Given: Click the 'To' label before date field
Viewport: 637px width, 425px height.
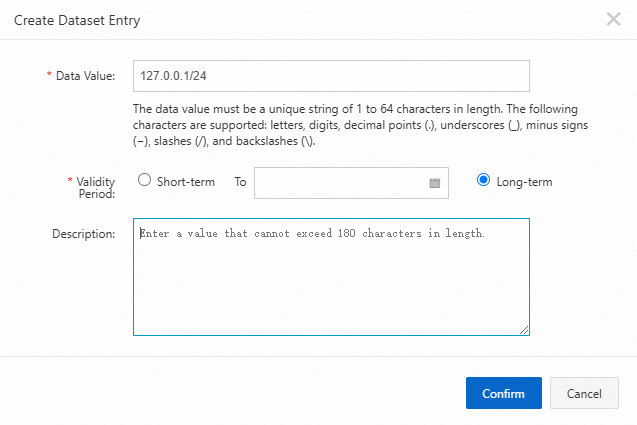Looking at the screenshot, I should [x=240, y=182].
